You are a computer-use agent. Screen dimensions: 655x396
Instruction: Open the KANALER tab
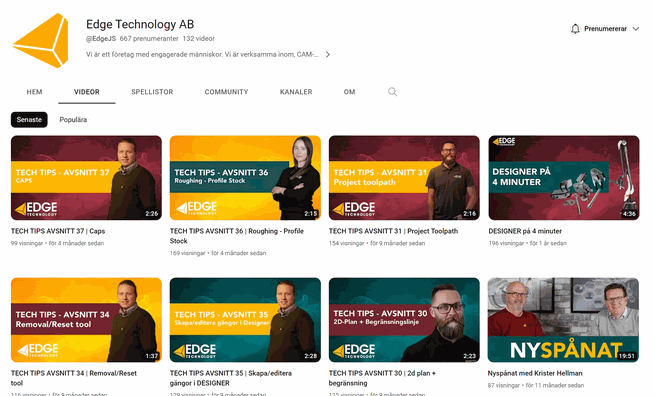296,92
